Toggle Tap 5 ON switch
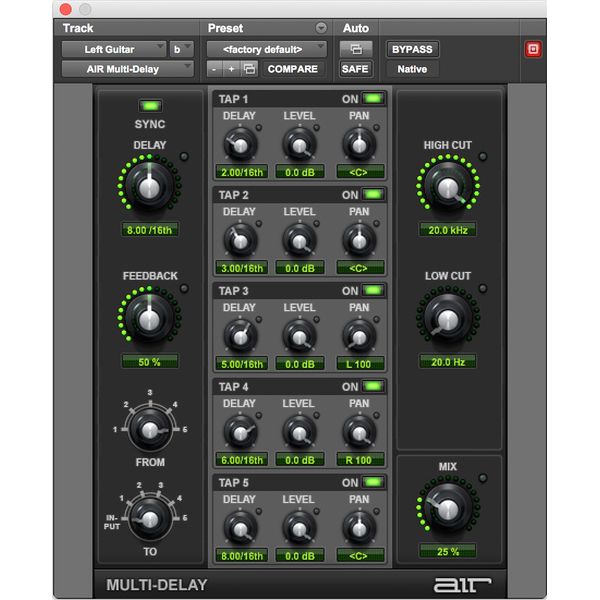 pos(373,482)
